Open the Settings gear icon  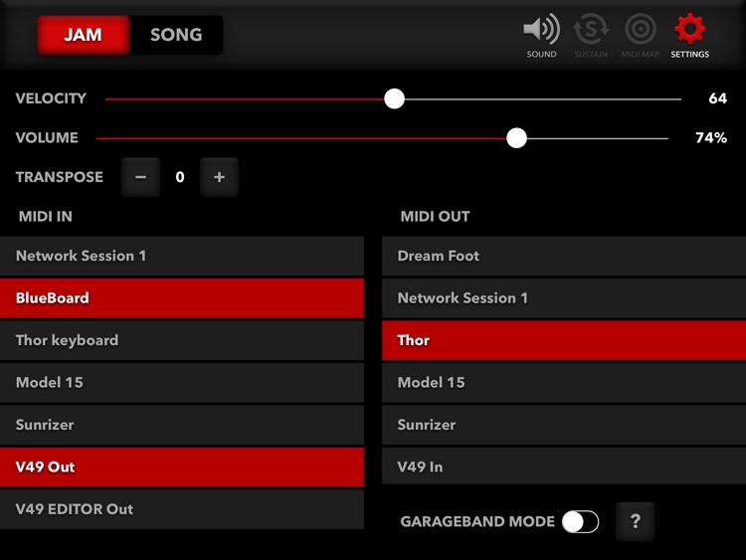[x=690, y=35]
